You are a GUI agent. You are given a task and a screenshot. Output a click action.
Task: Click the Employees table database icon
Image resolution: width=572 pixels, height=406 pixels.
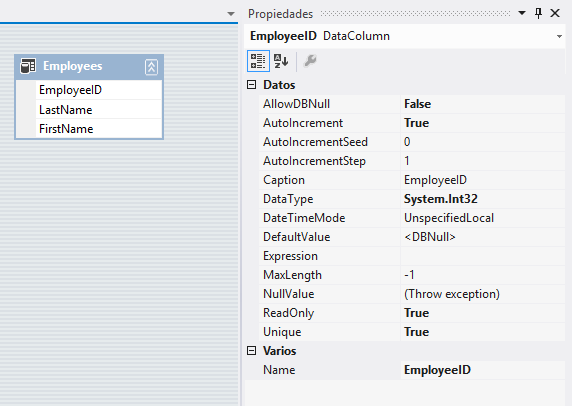(x=28, y=66)
